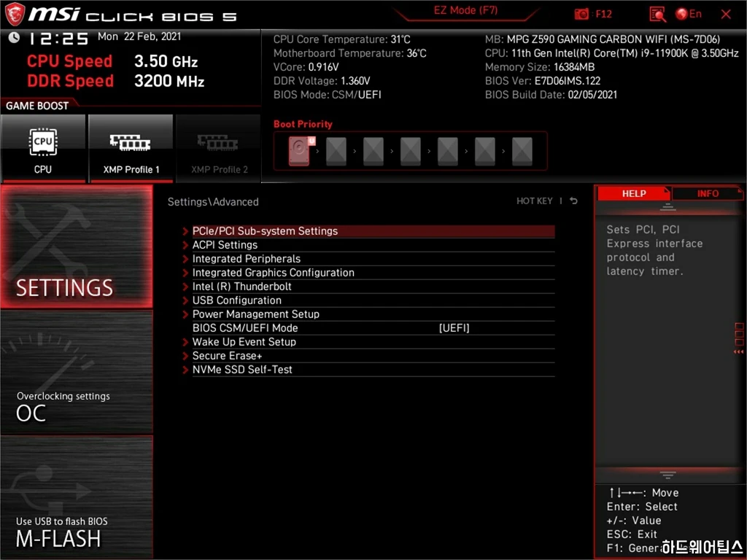Select the seventh boot priority slot
The image size is (747, 560).
(x=522, y=151)
